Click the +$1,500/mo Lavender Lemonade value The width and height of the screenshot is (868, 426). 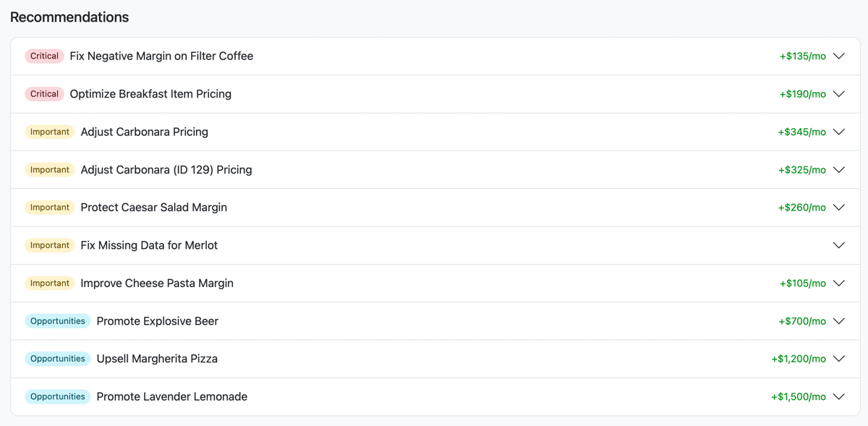pos(799,396)
